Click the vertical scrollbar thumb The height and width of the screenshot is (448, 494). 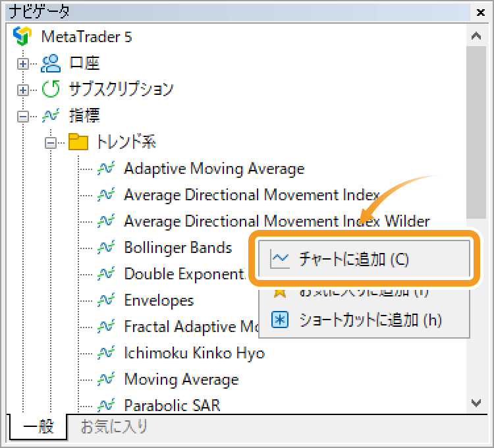[476, 132]
